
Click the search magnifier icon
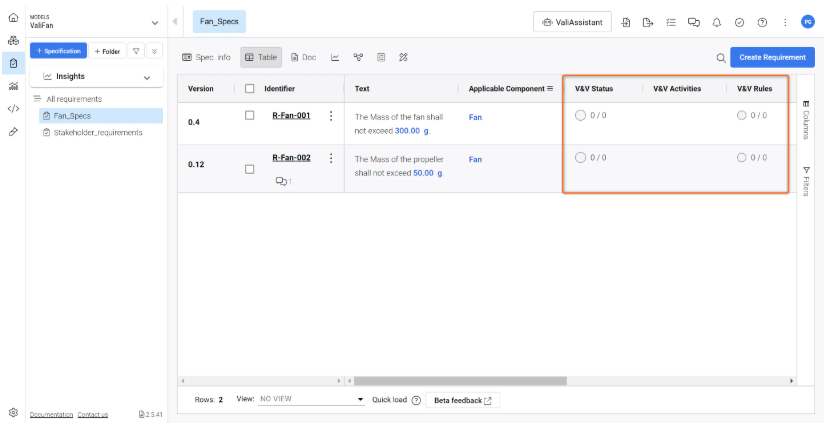[720, 58]
